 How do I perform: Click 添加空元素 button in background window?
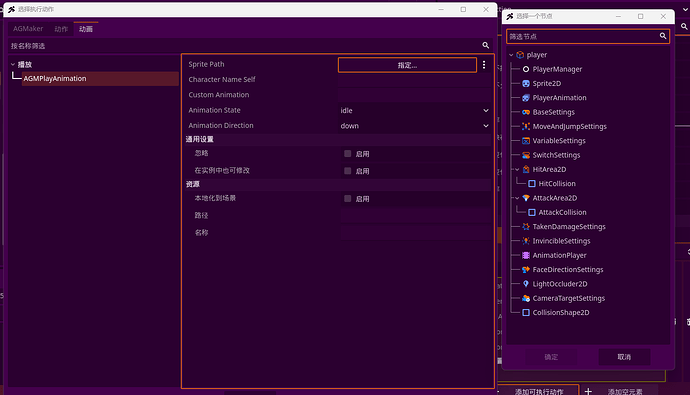click(x=625, y=391)
